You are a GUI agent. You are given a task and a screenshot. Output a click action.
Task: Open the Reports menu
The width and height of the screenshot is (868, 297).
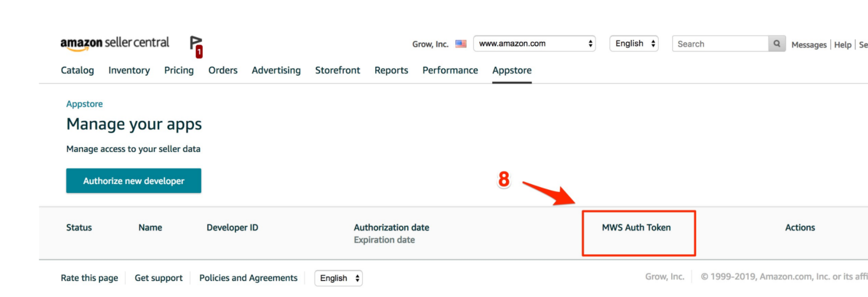pos(391,70)
